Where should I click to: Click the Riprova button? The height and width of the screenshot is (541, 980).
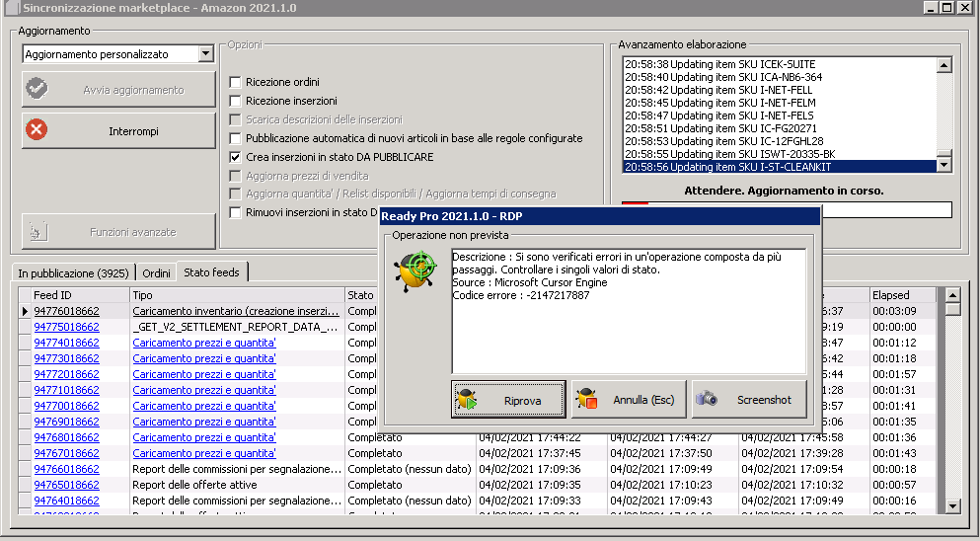coord(508,400)
